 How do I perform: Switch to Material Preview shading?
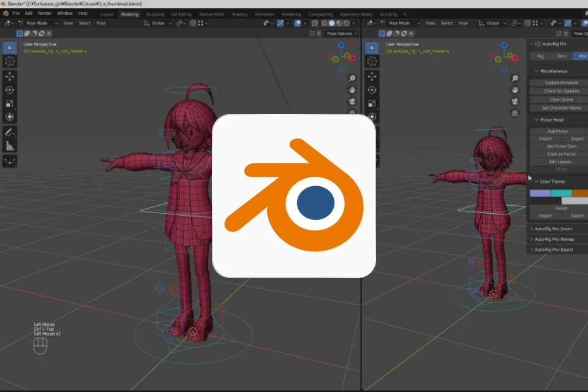coord(339,23)
